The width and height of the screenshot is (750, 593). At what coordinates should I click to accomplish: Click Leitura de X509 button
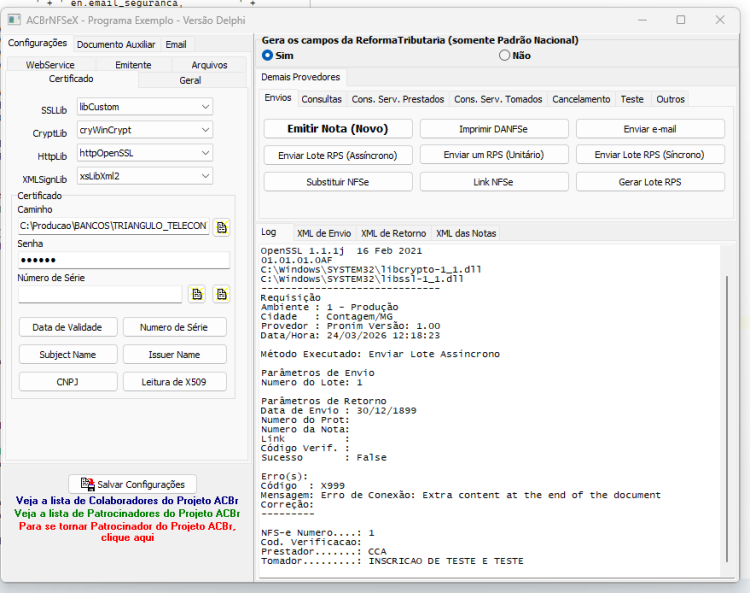pyautogui.click(x=174, y=382)
